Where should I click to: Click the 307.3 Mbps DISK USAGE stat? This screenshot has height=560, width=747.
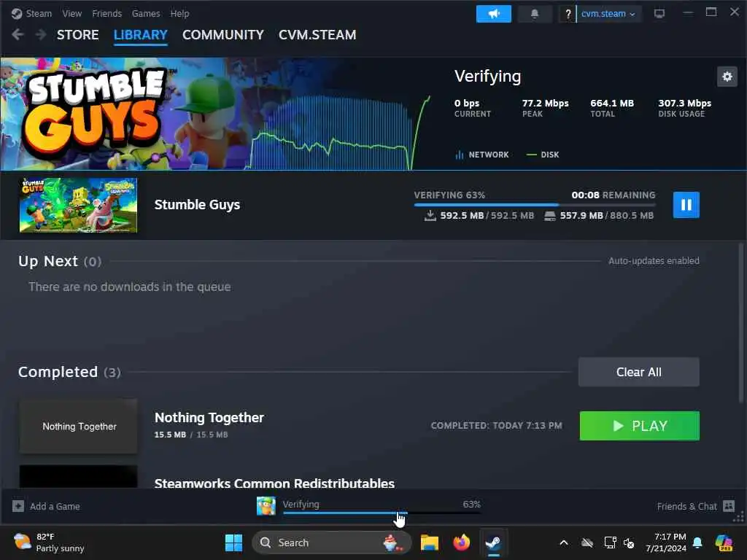tap(684, 108)
